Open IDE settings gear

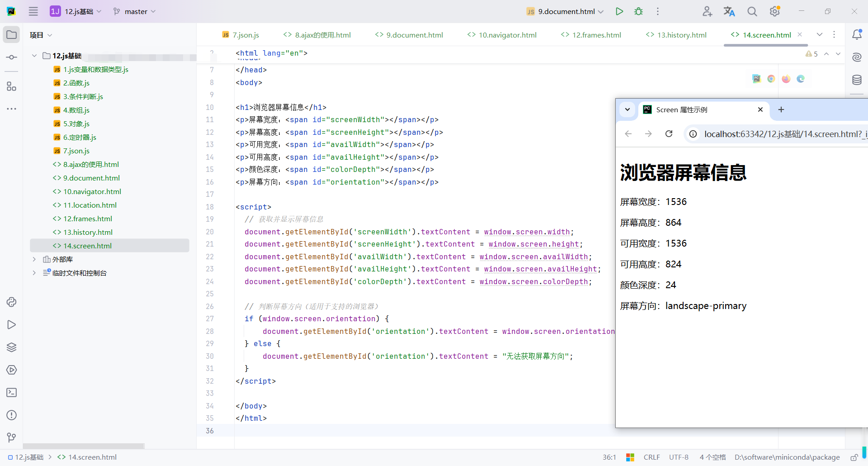point(775,11)
